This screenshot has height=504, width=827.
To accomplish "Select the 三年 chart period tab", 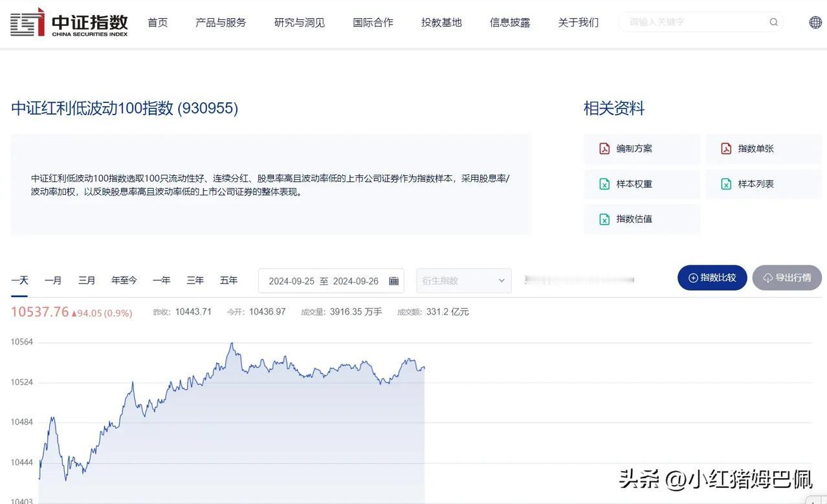I will click(195, 280).
